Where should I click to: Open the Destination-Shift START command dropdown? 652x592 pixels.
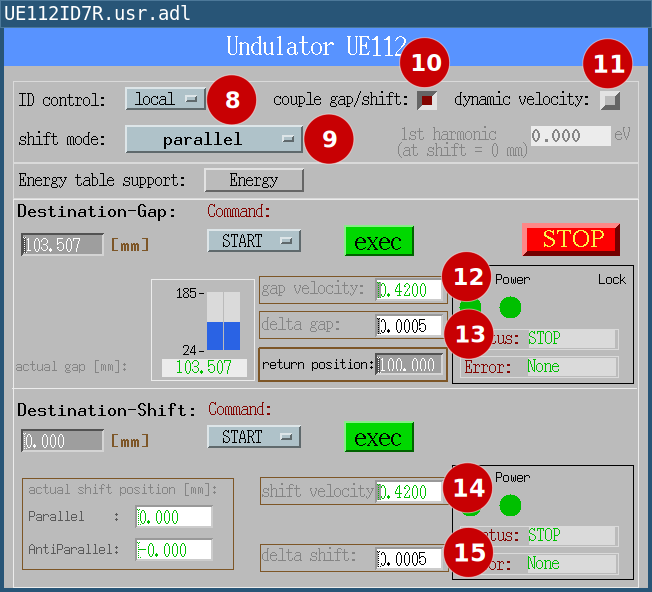point(254,437)
